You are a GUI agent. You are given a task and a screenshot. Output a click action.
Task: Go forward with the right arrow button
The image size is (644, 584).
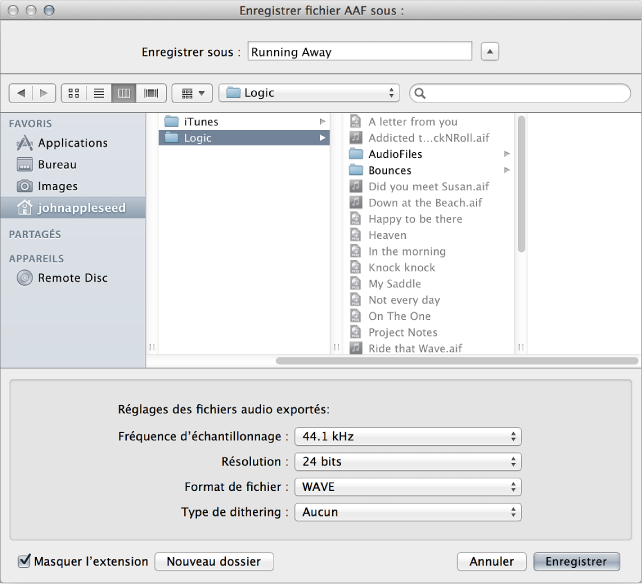(44, 93)
